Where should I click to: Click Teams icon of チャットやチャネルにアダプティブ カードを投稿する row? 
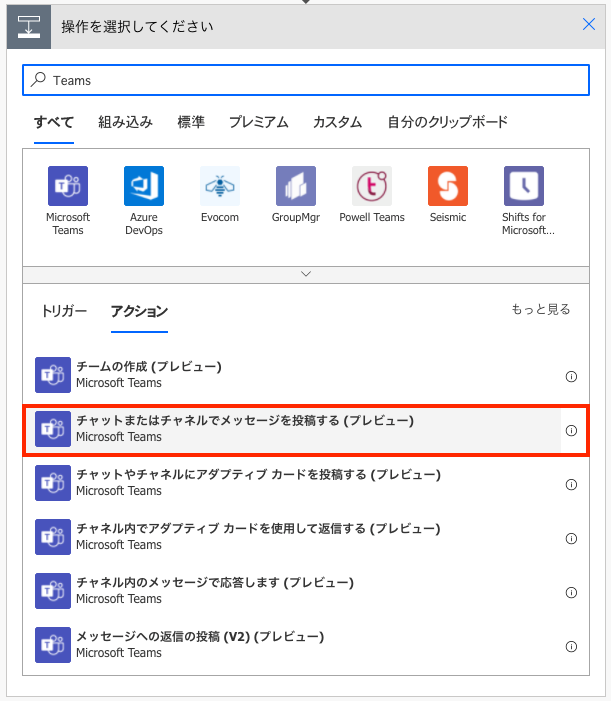pos(53,483)
